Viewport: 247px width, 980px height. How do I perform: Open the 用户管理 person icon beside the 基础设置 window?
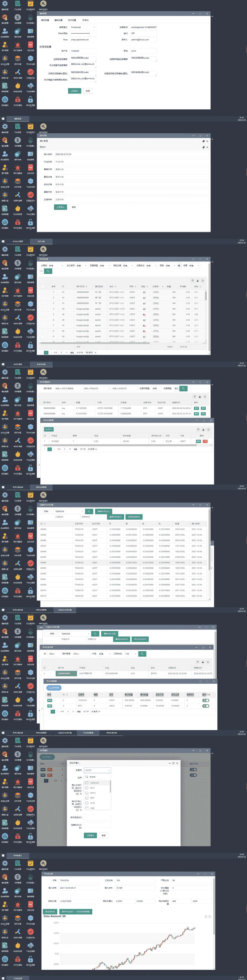coord(5,45)
